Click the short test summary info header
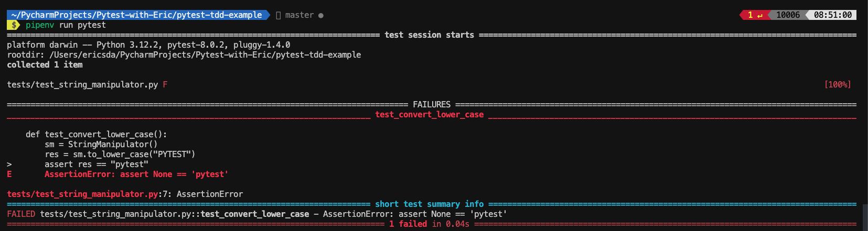This screenshot has width=868, height=231. [429, 204]
